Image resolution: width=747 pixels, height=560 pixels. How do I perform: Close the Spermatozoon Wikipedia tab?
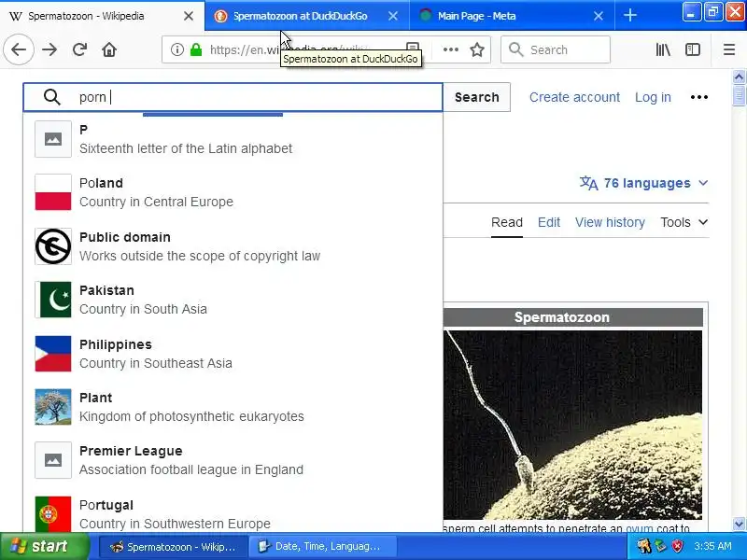189,16
